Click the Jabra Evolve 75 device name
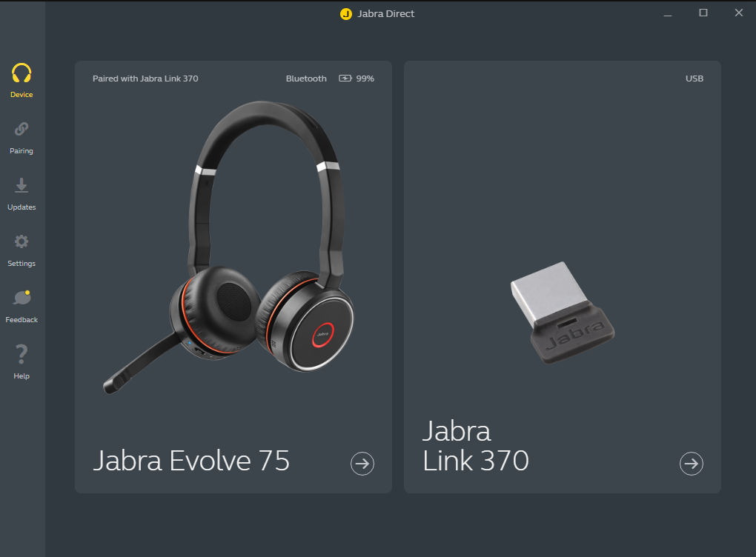 pyautogui.click(x=191, y=461)
